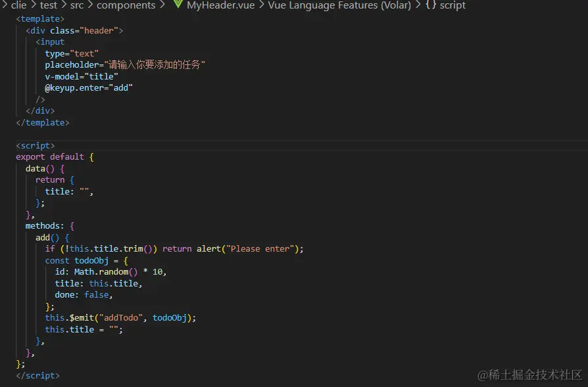The width and height of the screenshot is (588, 387).
Task: Expand chevron before MyHeader.vue breadcrumb
Action: [162, 5]
